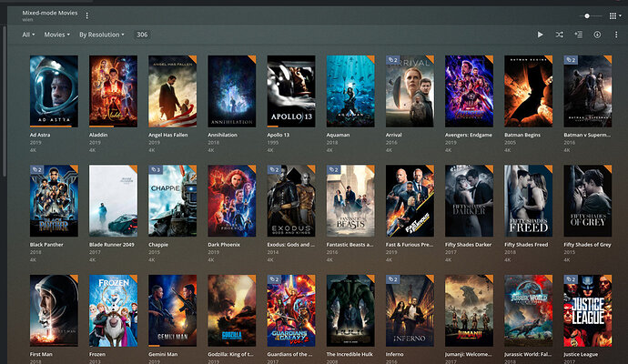Click the Black Panther title text
Viewport: 628px width, 364px height.
coord(46,245)
